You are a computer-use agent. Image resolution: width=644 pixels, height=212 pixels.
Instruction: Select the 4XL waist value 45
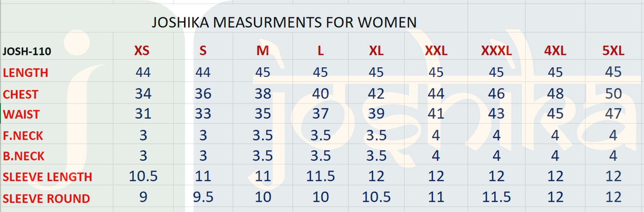pyautogui.click(x=555, y=114)
